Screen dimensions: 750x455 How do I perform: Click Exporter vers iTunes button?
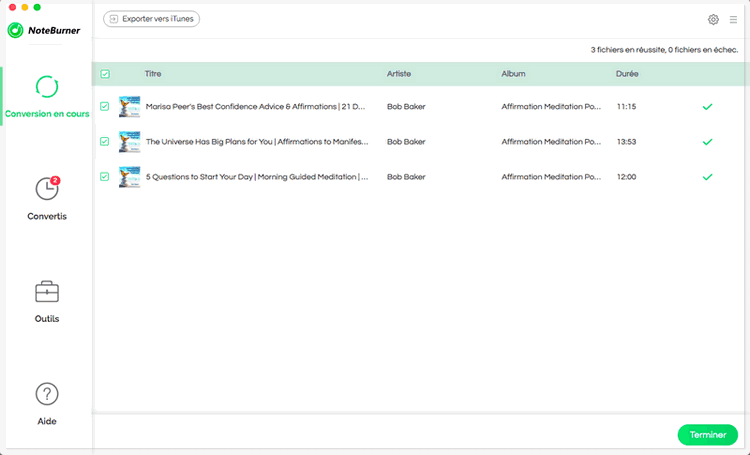pos(152,19)
